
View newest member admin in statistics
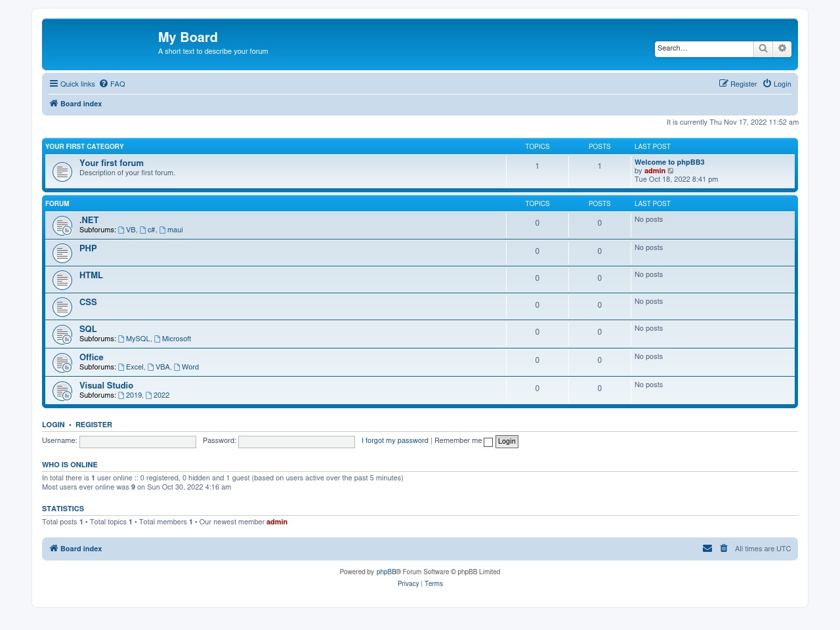point(277,522)
